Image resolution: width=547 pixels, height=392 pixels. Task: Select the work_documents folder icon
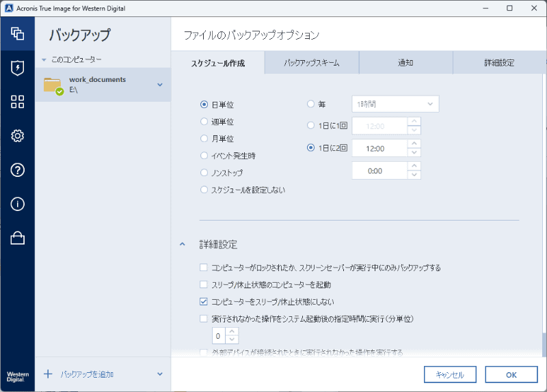(x=53, y=86)
